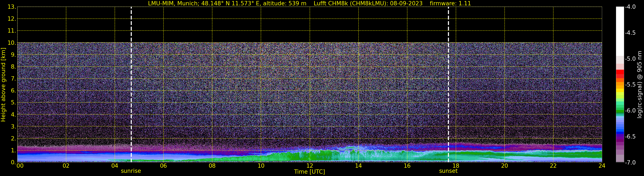This screenshot has height=176, width=644.
Task: Click the '4.' height tick label
Action: pyautogui.click(x=13, y=115)
